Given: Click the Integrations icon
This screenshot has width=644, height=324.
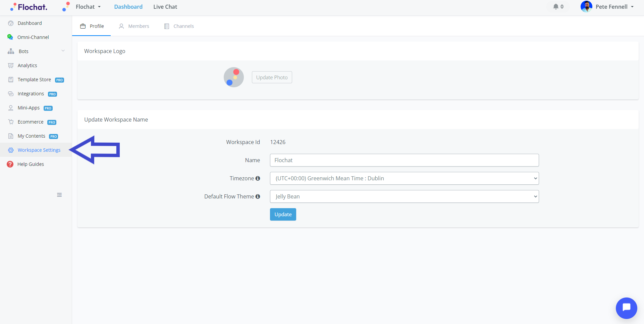Looking at the screenshot, I should (x=11, y=94).
